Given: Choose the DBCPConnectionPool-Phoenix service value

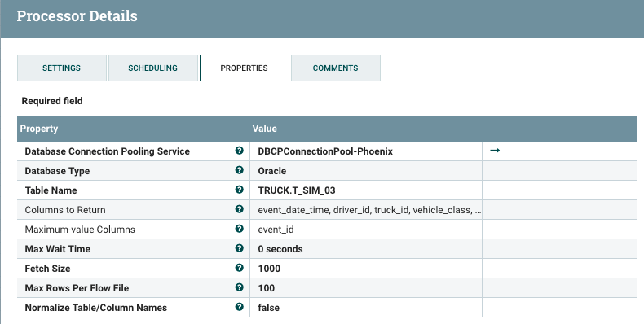Looking at the screenshot, I should [x=366, y=151].
